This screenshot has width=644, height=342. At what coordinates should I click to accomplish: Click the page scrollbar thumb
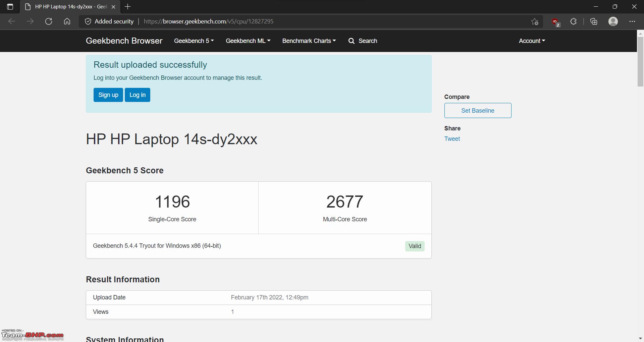point(640,62)
